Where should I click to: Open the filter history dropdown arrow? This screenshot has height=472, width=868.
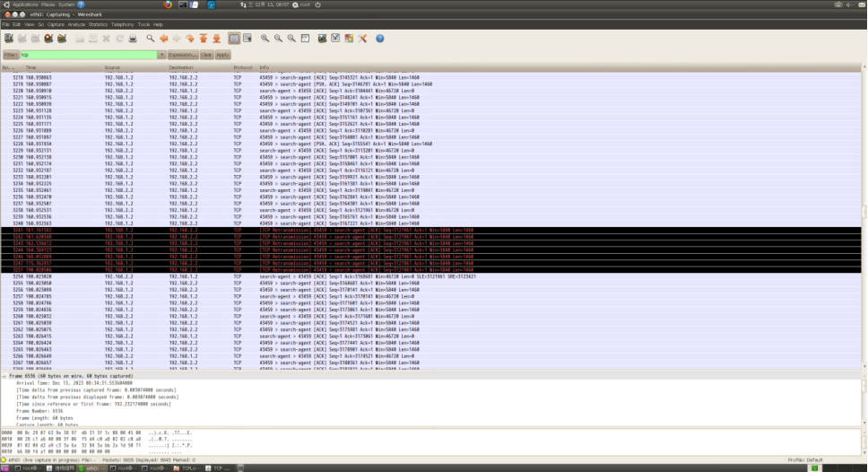click(x=161, y=55)
